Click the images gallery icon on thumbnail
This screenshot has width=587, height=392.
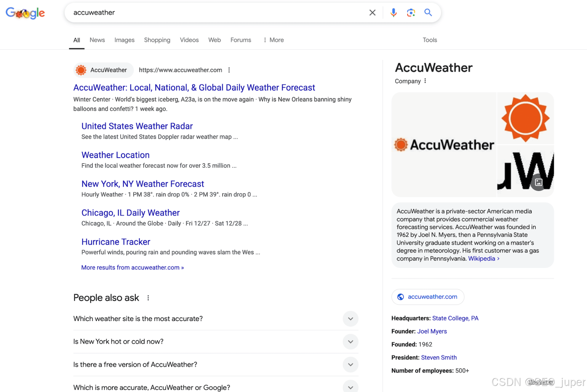(x=538, y=182)
